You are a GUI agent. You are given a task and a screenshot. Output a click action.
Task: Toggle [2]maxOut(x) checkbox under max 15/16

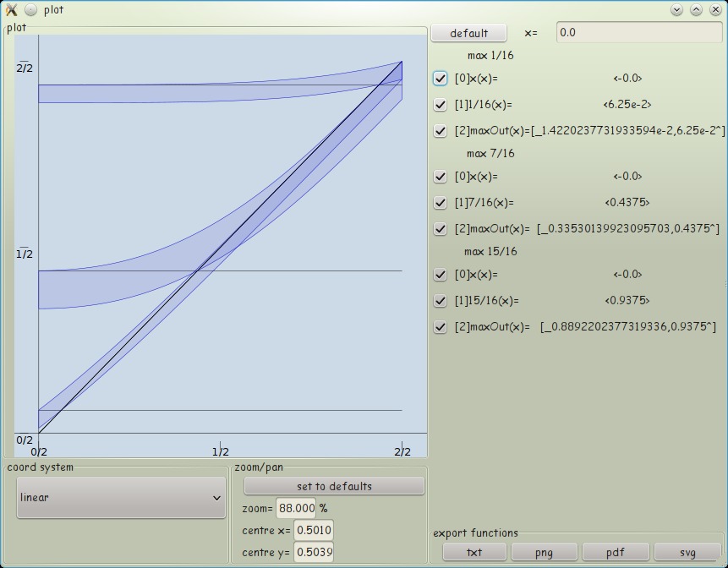point(441,327)
